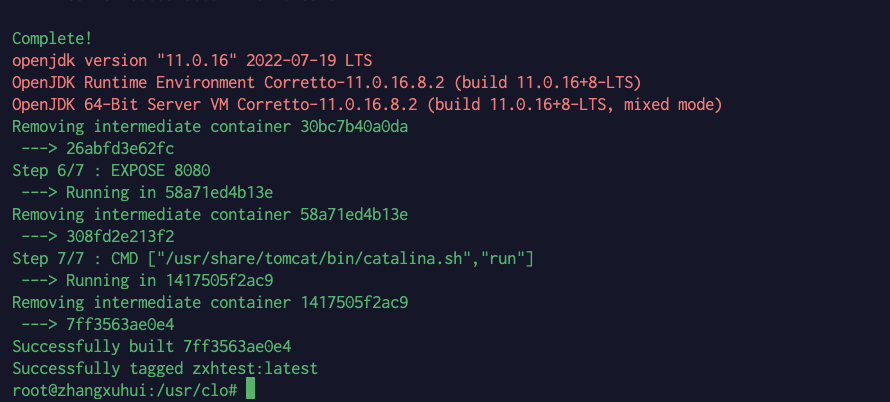Click the openjdk version "11.0.16" line
The height and width of the screenshot is (402, 890).
[192, 60]
